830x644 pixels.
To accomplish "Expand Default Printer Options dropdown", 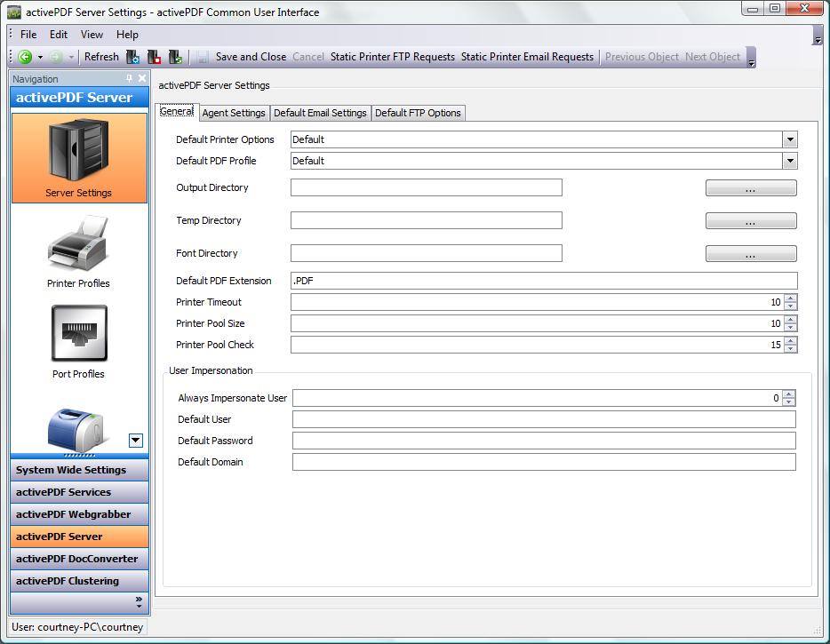I will [790, 139].
